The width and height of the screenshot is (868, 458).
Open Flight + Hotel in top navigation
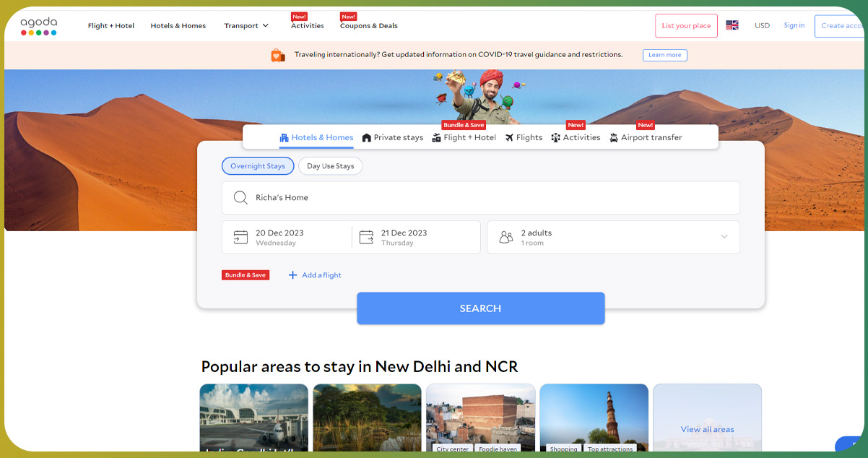tap(111, 26)
